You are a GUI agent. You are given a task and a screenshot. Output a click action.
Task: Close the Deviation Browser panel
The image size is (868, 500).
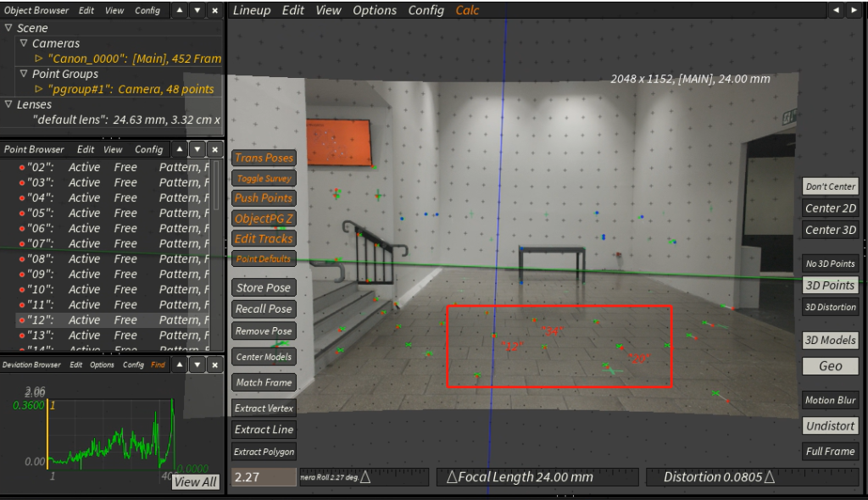tap(214, 365)
